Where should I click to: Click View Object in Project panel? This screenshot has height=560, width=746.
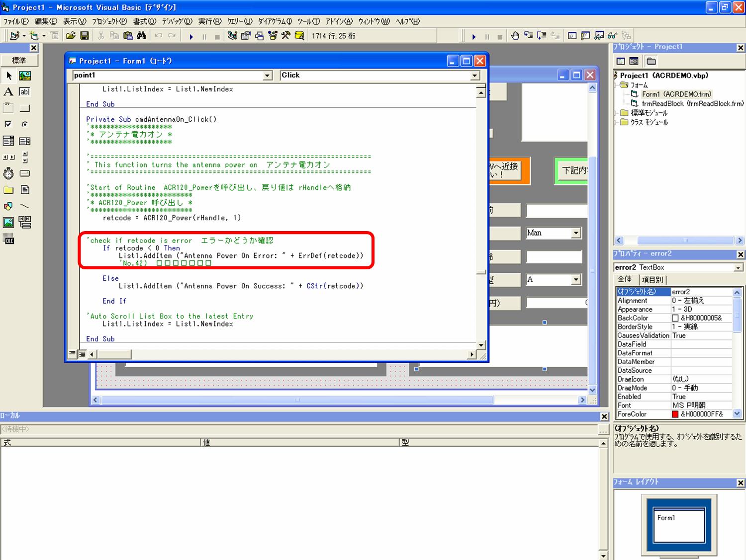(634, 61)
